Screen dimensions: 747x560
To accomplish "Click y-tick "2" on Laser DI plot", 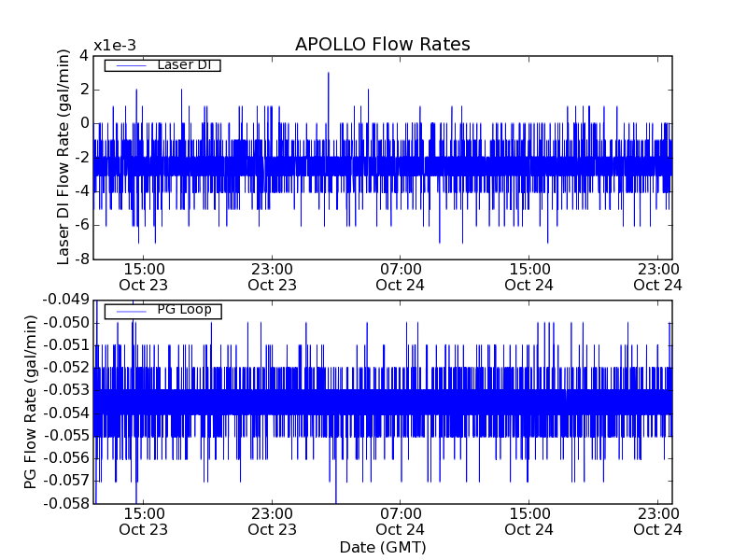I will [x=84, y=90].
